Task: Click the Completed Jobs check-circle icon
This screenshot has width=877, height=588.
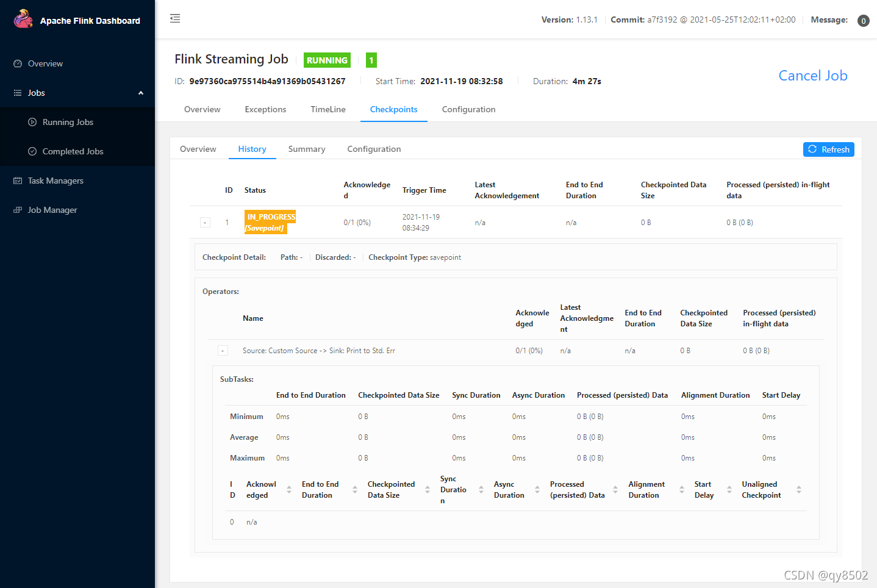Action: click(32, 151)
